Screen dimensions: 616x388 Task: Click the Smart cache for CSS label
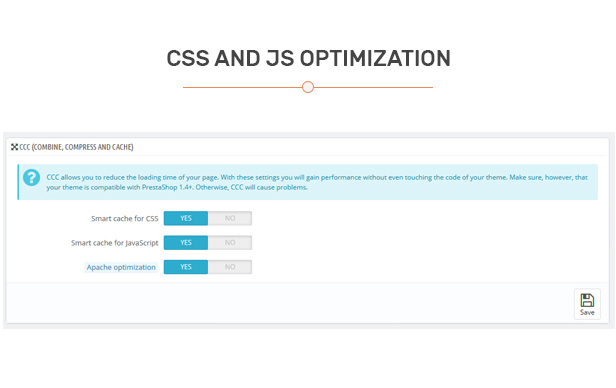tap(125, 218)
